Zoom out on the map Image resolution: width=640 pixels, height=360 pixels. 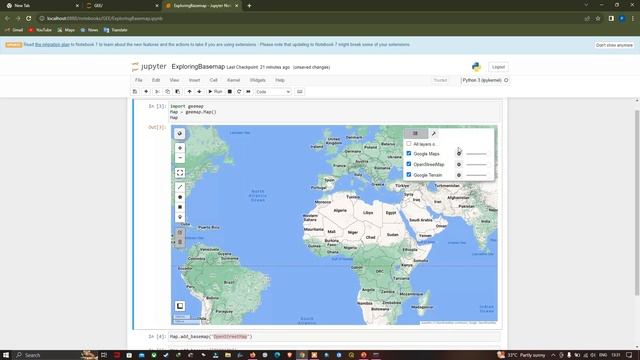180,158
